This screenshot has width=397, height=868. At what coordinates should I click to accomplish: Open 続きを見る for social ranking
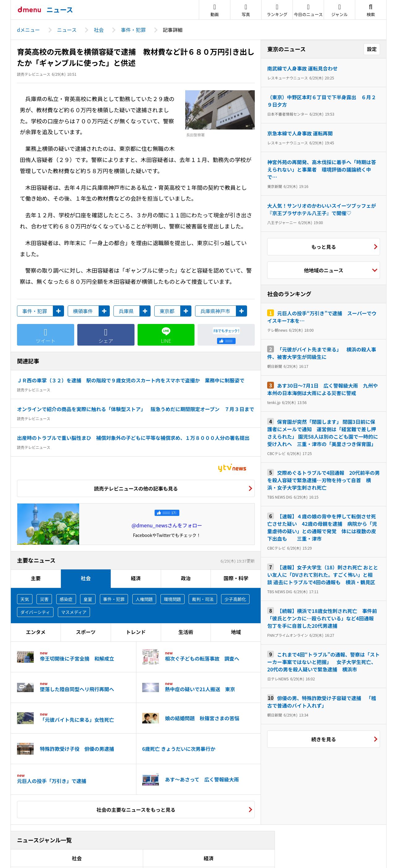(x=323, y=739)
